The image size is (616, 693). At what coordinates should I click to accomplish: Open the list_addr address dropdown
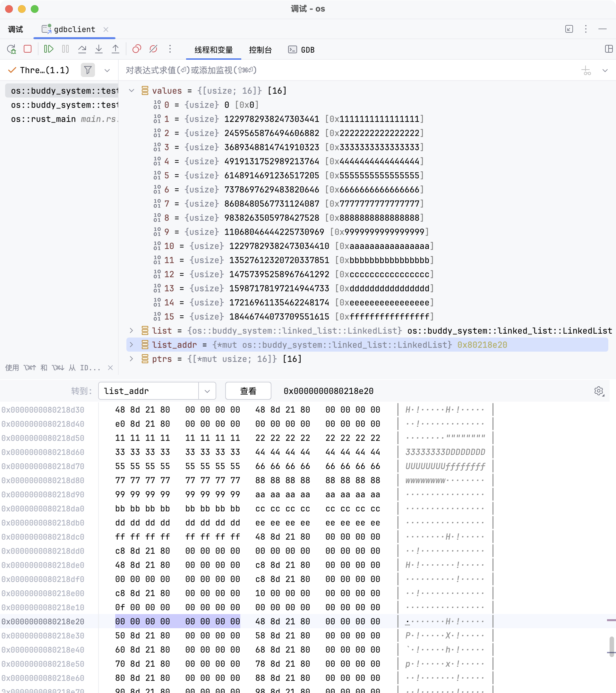[207, 391]
